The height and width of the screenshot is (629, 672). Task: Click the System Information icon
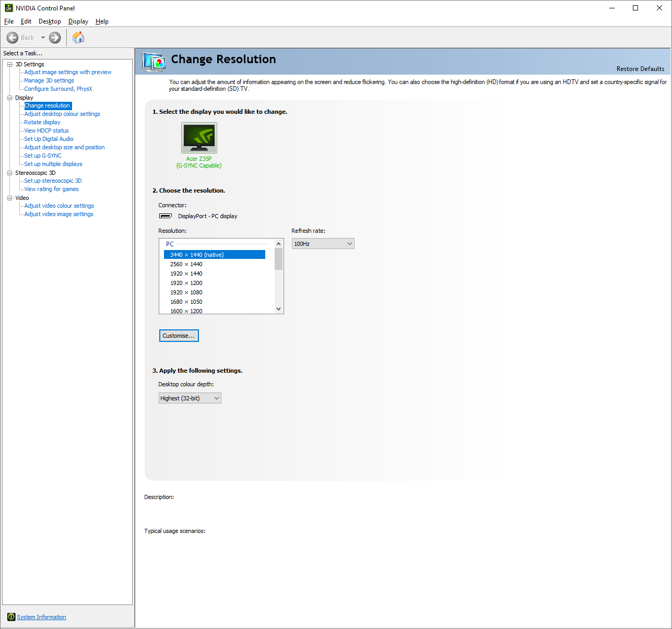pos(11,617)
